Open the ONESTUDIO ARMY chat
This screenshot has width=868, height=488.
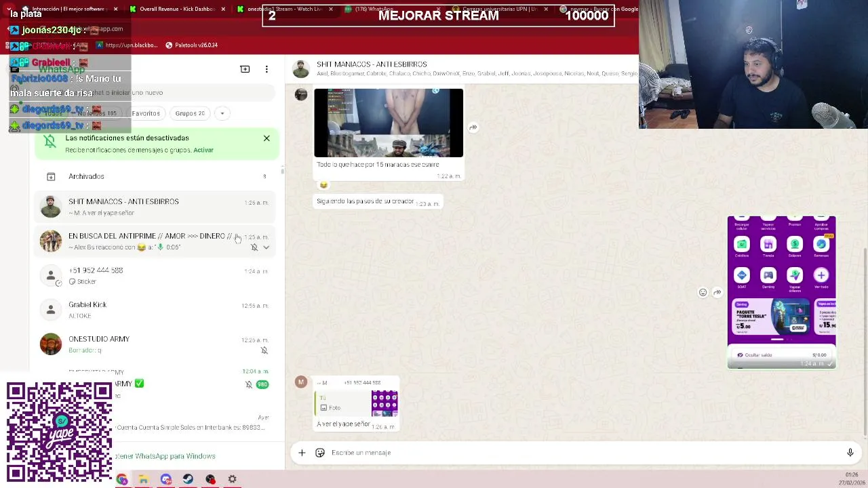coord(156,344)
